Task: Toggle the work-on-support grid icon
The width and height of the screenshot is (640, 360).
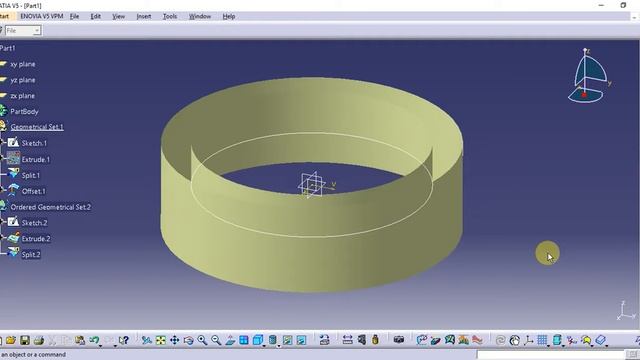Action: pos(542,340)
